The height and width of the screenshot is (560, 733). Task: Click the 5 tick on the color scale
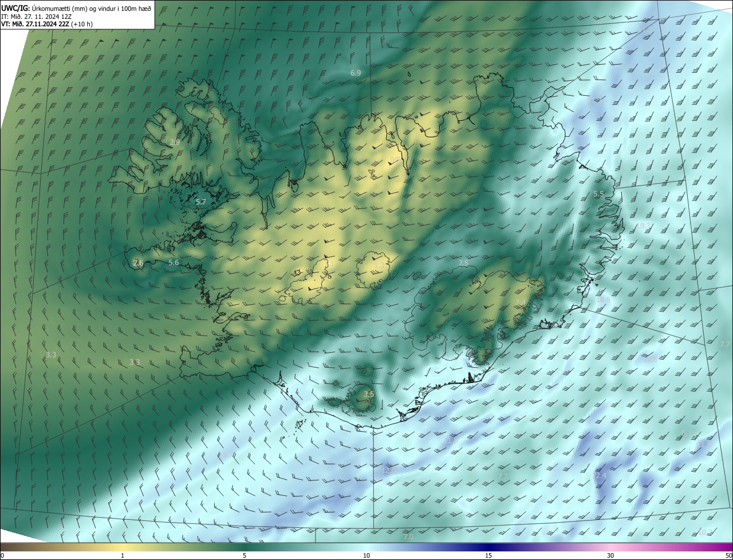tap(245, 555)
